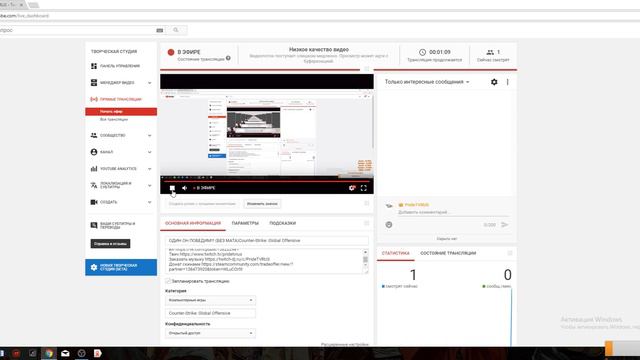Open Новая творческая студия (бета)

[x=121, y=267]
